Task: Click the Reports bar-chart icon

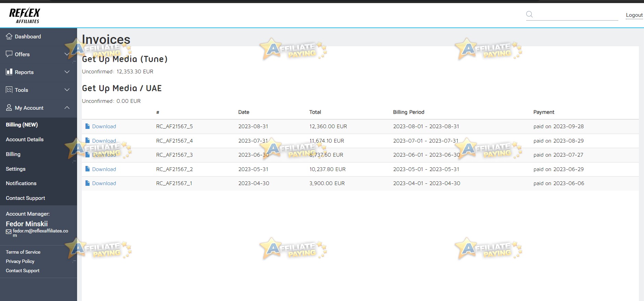Action: click(9, 72)
